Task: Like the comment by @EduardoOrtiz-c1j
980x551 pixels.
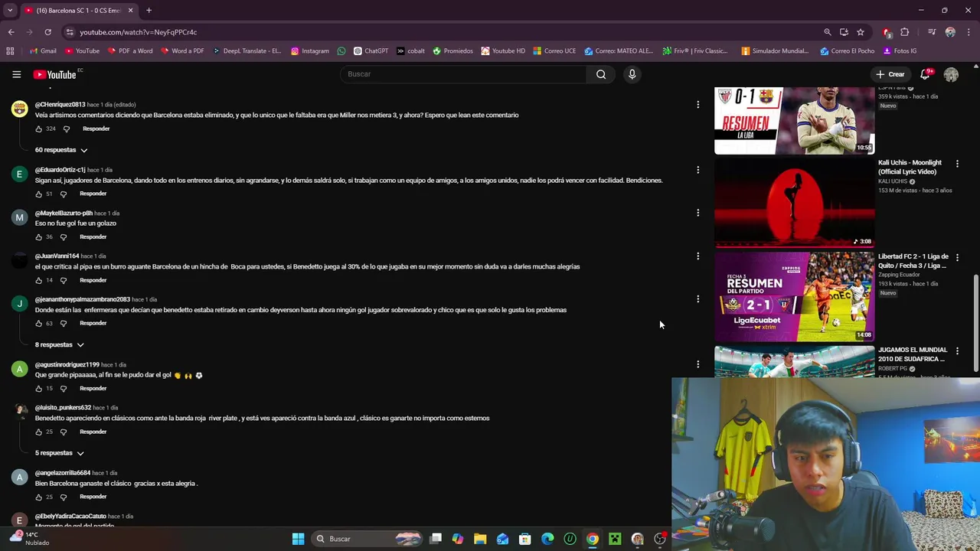Action: pos(39,194)
